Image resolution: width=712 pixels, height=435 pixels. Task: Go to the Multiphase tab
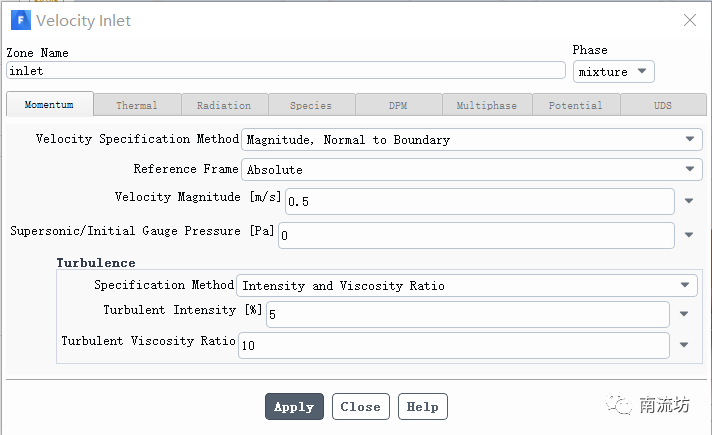(x=487, y=105)
